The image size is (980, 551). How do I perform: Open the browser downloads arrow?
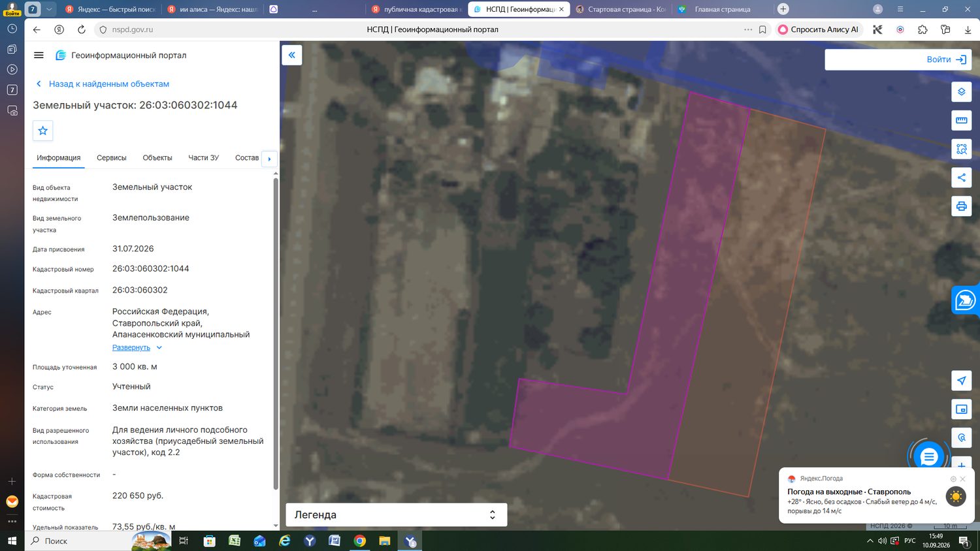(x=968, y=29)
